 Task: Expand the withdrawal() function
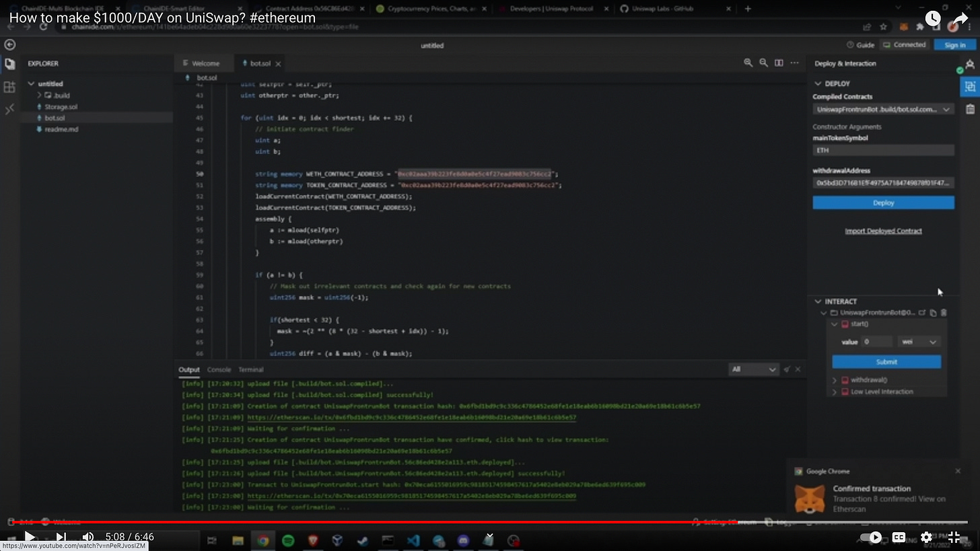tap(835, 380)
